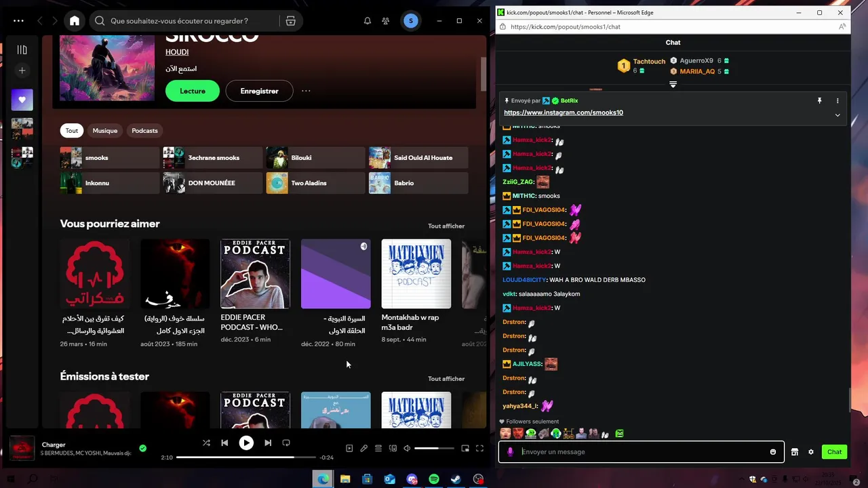Viewport: 868px width, 488px height.
Task: Open Spotify profile avatar S
Action: click(x=410, y=21)
